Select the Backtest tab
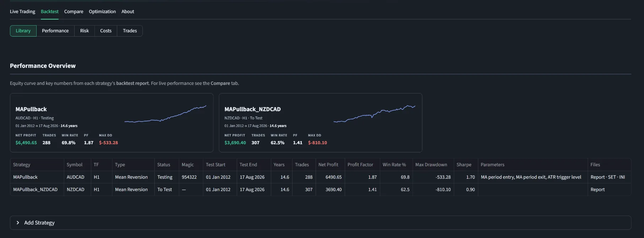Image resolution: width=644 pixels, height=238 pixels. click(50, 11)
